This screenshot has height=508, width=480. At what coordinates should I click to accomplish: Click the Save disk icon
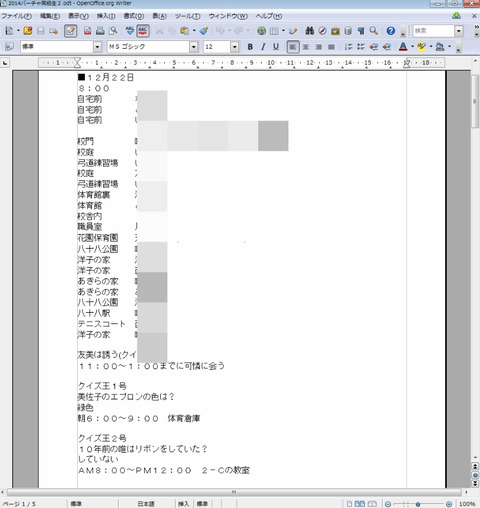pos(41,31)
